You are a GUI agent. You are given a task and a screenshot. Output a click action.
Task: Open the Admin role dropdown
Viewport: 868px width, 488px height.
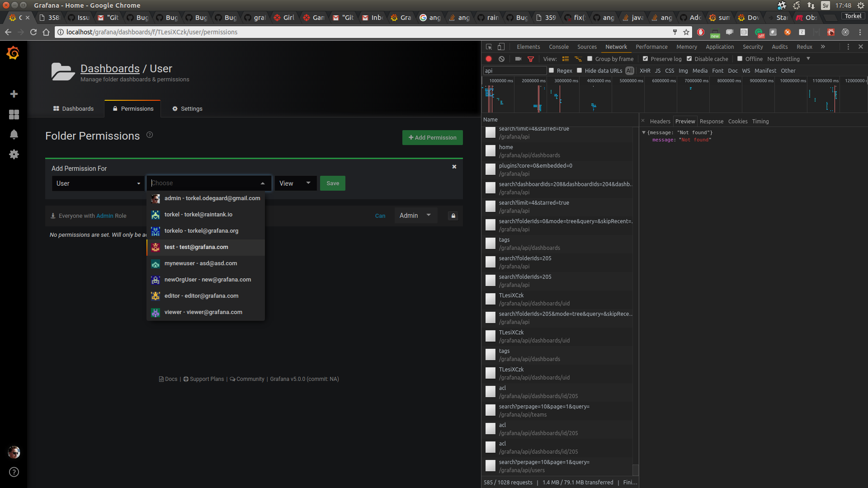pyautogui.click(x=415, y=216)
